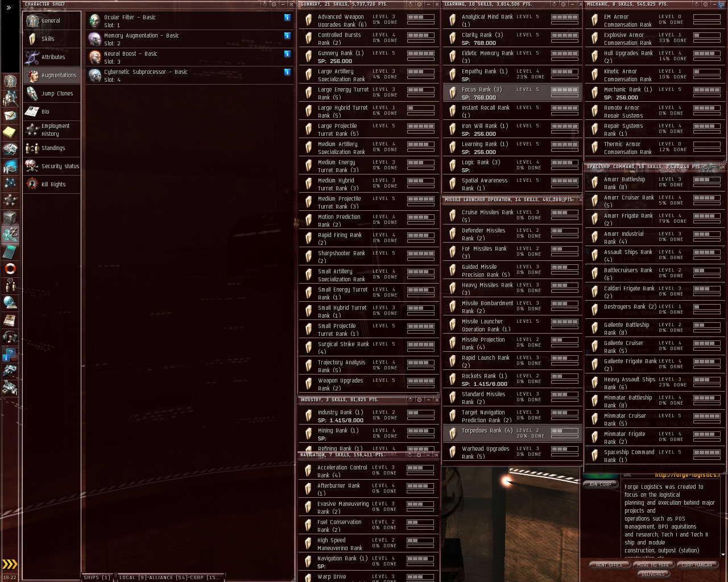Open the Bio tab
This screenshot has width=728, height=582.
tap(52, 112)
